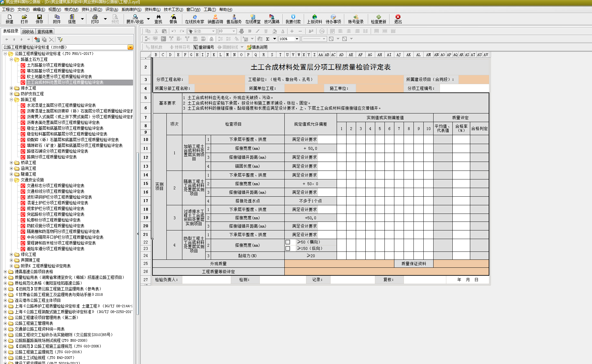Open 在线课堂 online classroom icon

[x=253, y=19]
